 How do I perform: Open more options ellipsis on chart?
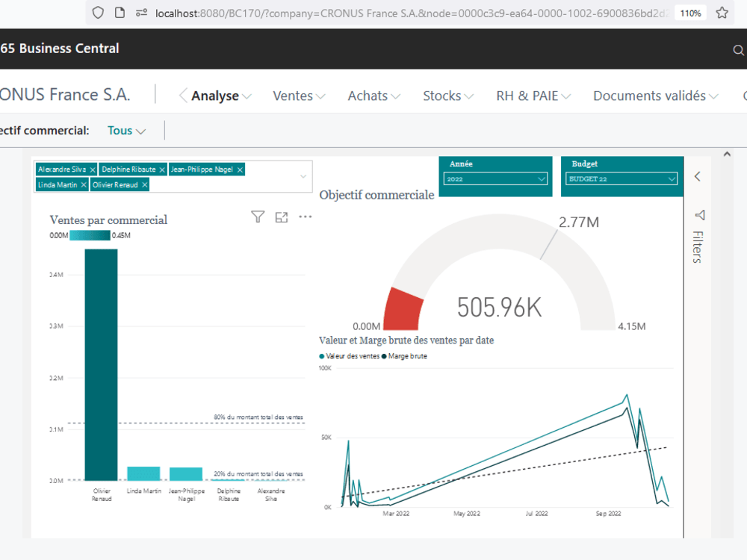[x=305, y=217]
